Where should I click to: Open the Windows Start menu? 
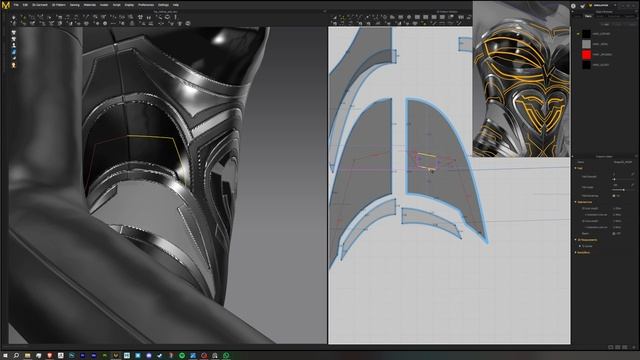tap(5, 356)
